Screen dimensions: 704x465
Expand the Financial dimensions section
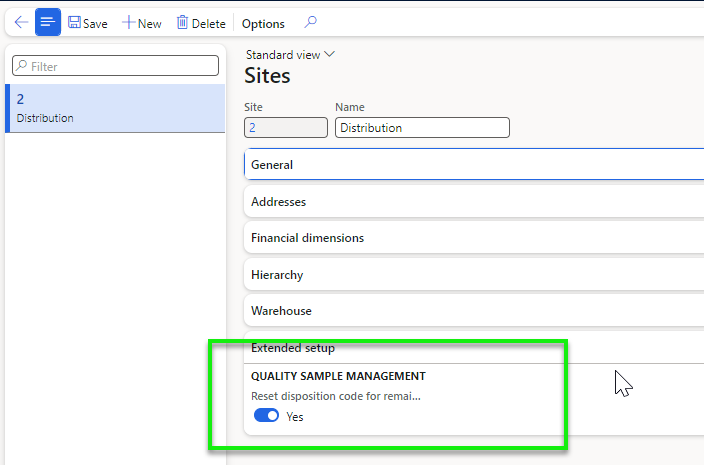point(307,238)
